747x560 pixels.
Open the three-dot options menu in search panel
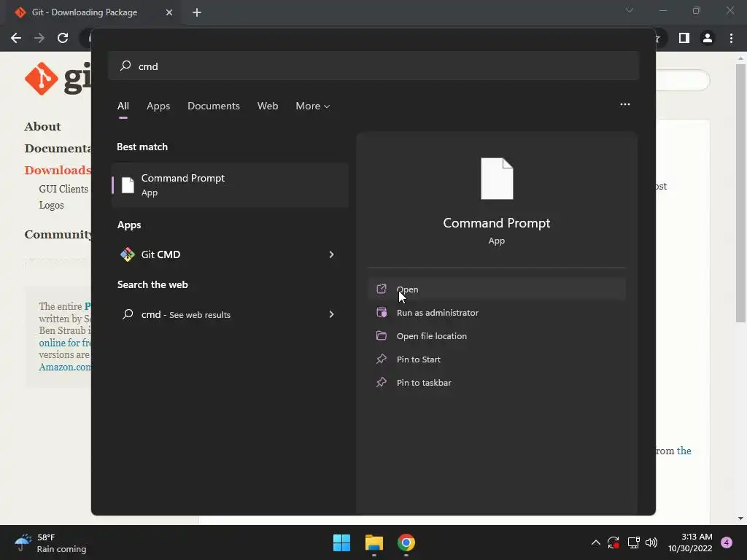coord(625,104)
